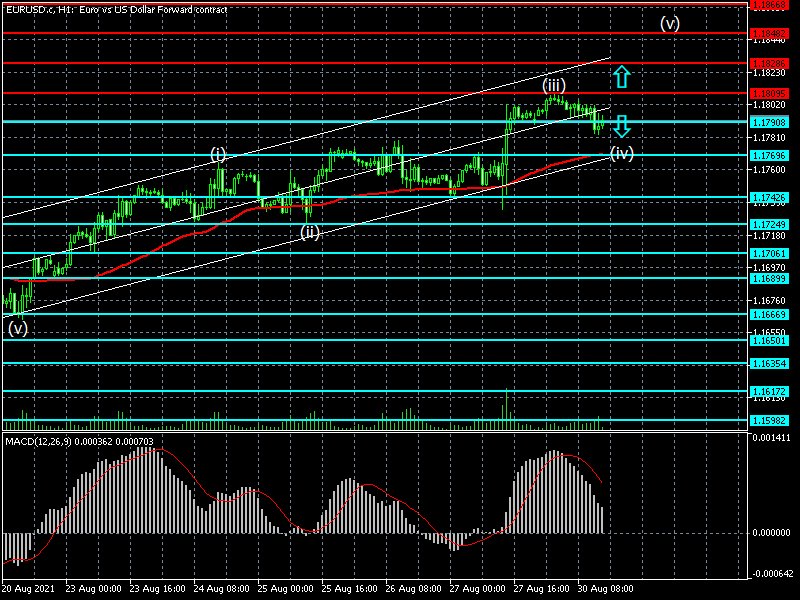Click the red 1.18482 price level tag
800x600 pixels.
tap(769, 34)
